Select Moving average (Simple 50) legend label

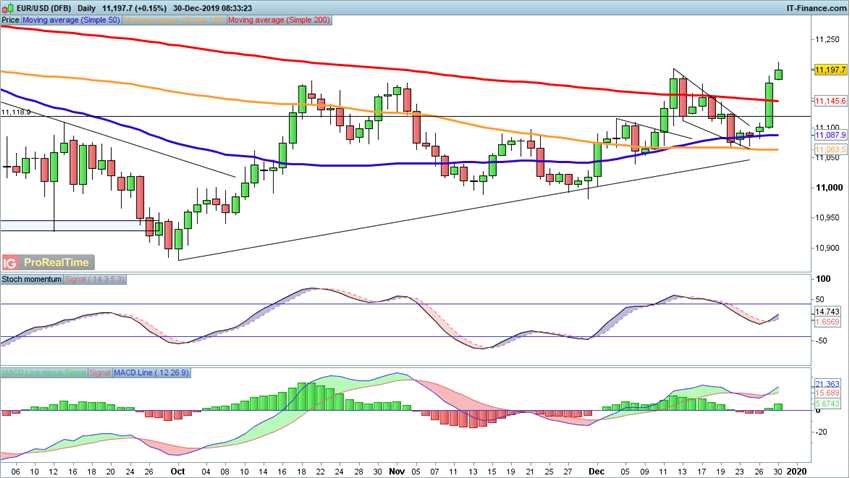(72, 20)
